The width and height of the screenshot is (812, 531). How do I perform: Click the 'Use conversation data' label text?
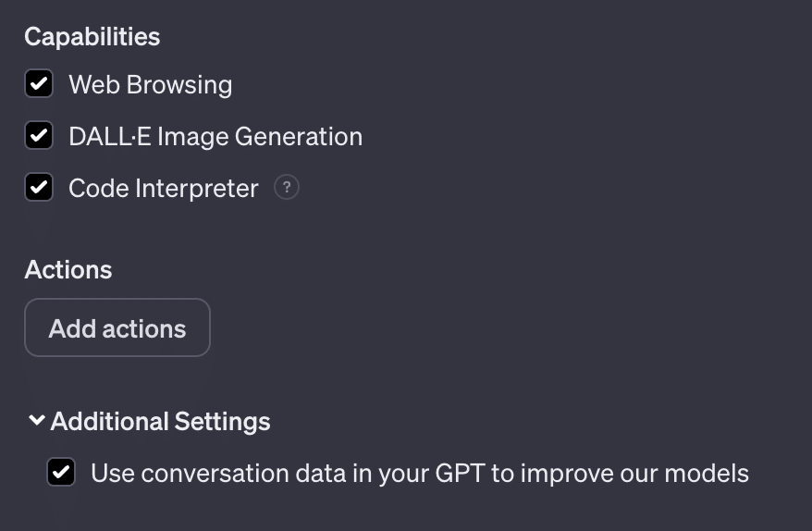coord(419,474)
